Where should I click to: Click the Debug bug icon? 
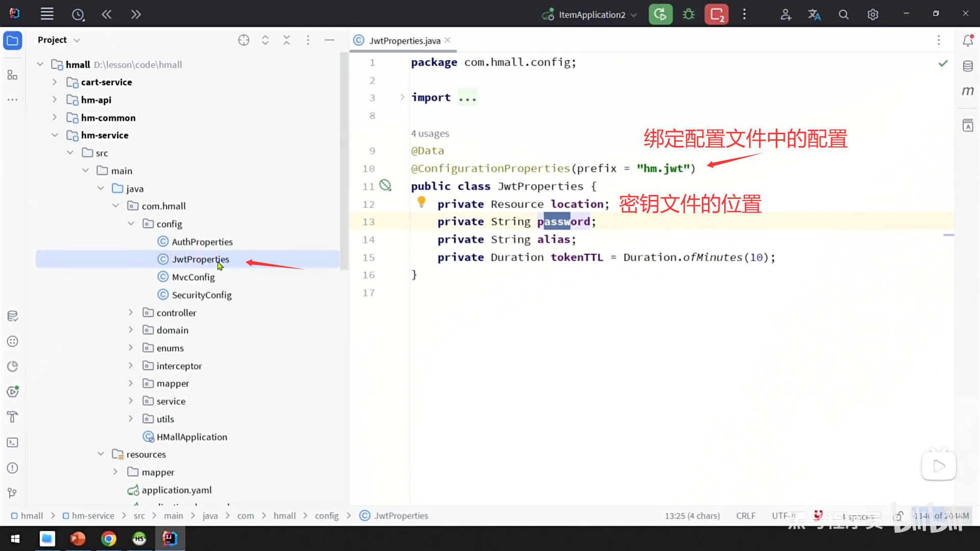pos(689,14)
